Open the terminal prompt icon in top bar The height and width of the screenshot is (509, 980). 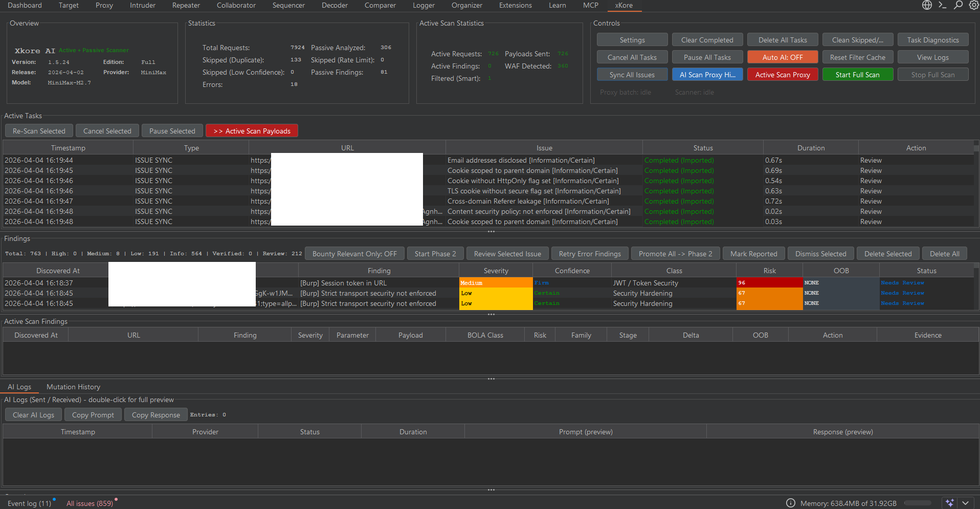click(942, 5)
